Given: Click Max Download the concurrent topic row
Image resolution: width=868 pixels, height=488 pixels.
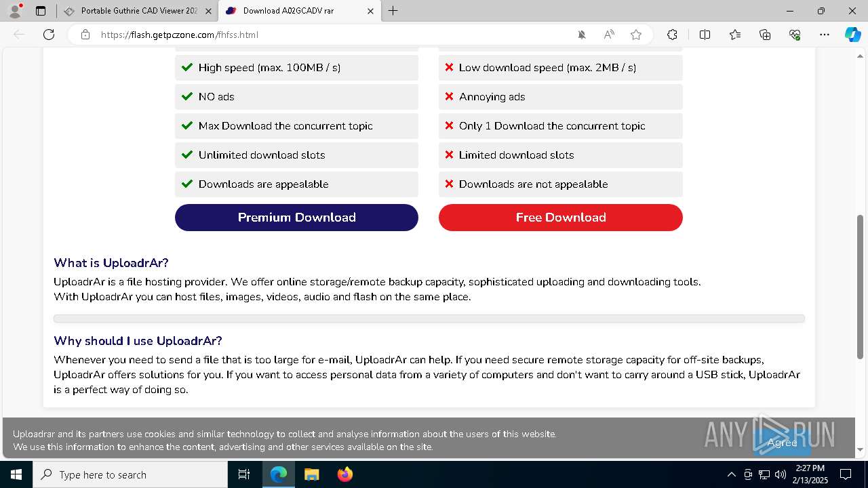Looking at the screenshot, I should tap(296, 126).
